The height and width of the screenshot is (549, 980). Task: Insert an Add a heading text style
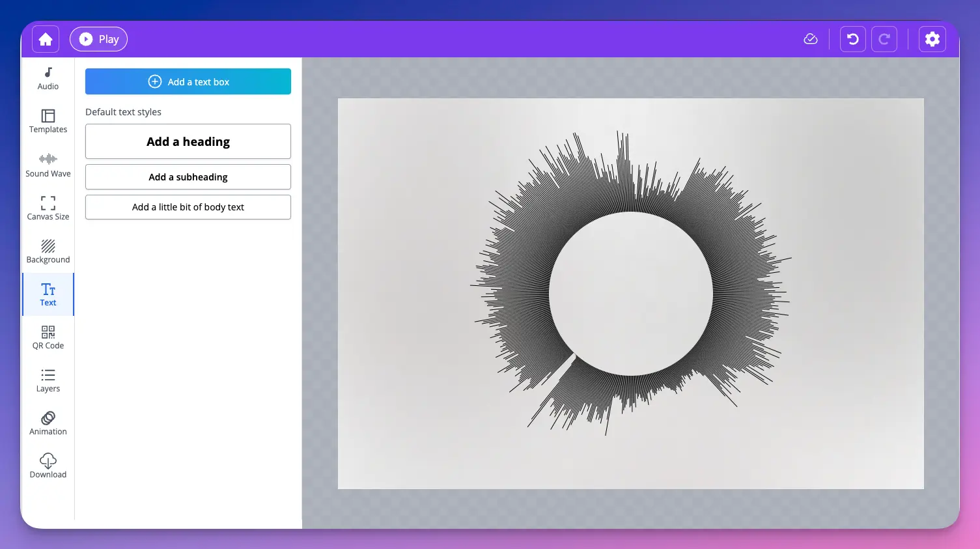point(188,141)
